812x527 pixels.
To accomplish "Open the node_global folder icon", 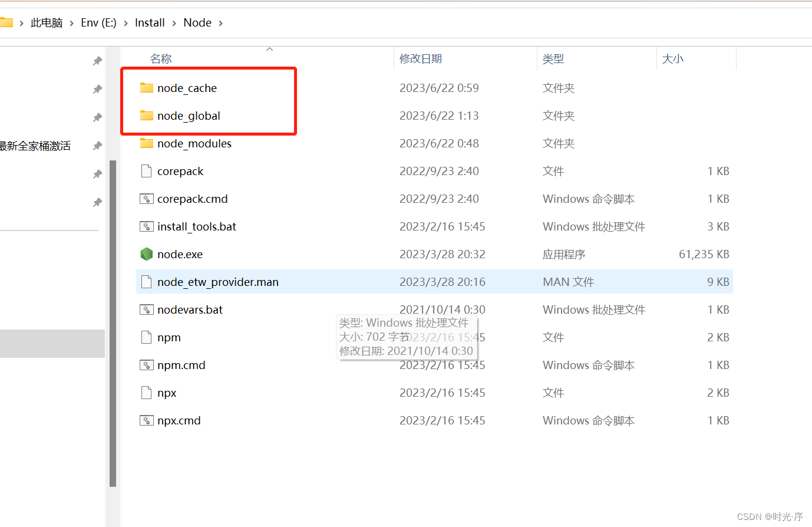I will (147, 116).
